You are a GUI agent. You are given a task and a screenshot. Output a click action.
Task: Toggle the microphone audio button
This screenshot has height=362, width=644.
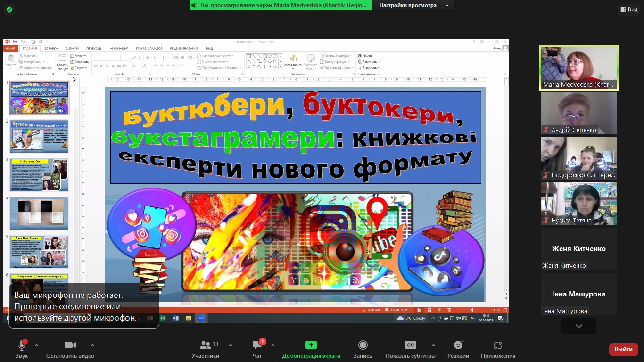22,345
